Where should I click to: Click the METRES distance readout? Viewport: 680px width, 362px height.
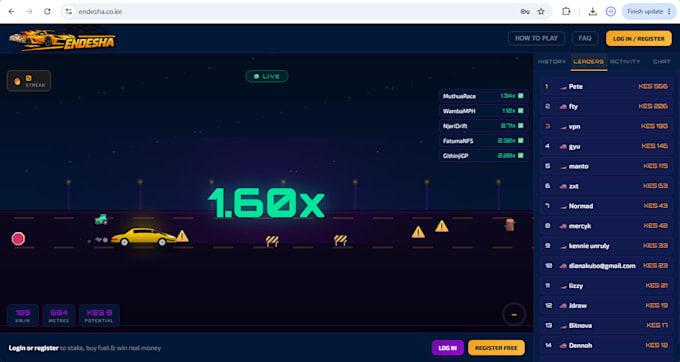(x=59, y=316)
